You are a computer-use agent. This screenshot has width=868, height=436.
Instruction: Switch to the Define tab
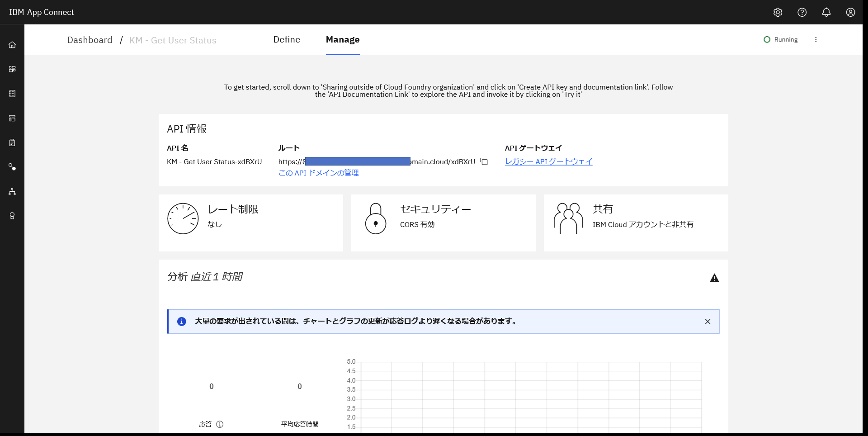(287, 40)
